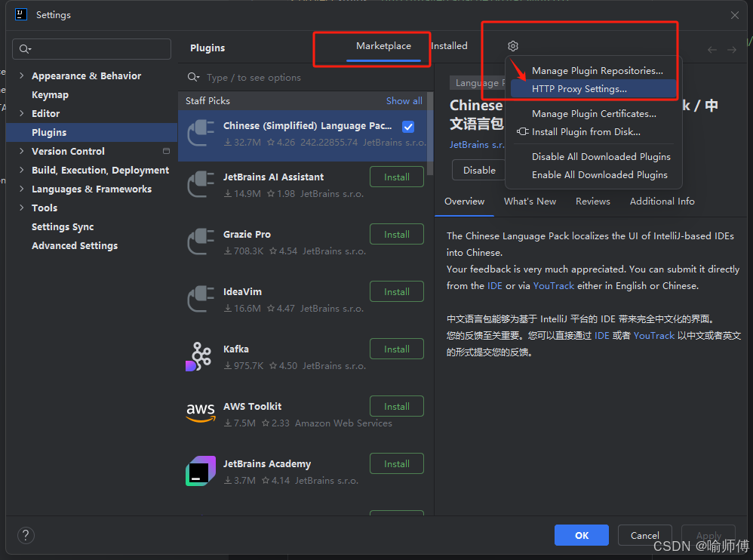This screenshot has height=560, width=753.
Task: Choose Disable All Downloaded Plugins
Action: click(594, 157)
